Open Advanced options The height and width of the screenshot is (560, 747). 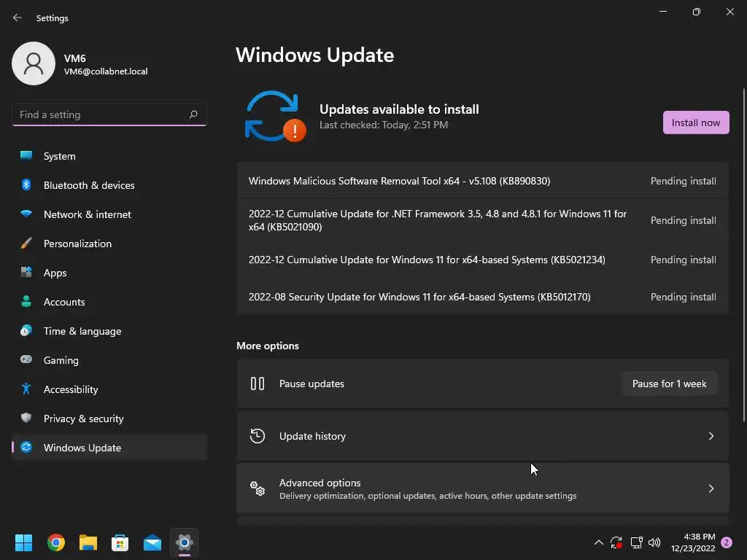coord(483,489)
